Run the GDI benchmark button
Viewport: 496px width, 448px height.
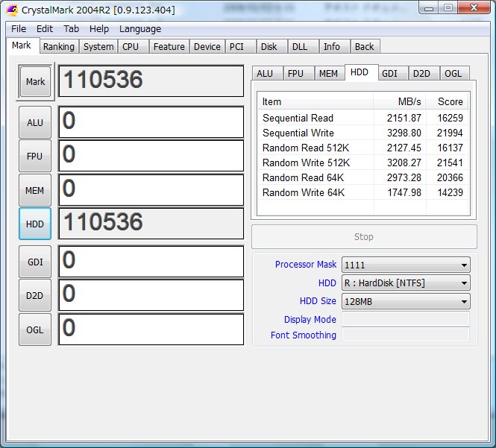tap(35, 262)
